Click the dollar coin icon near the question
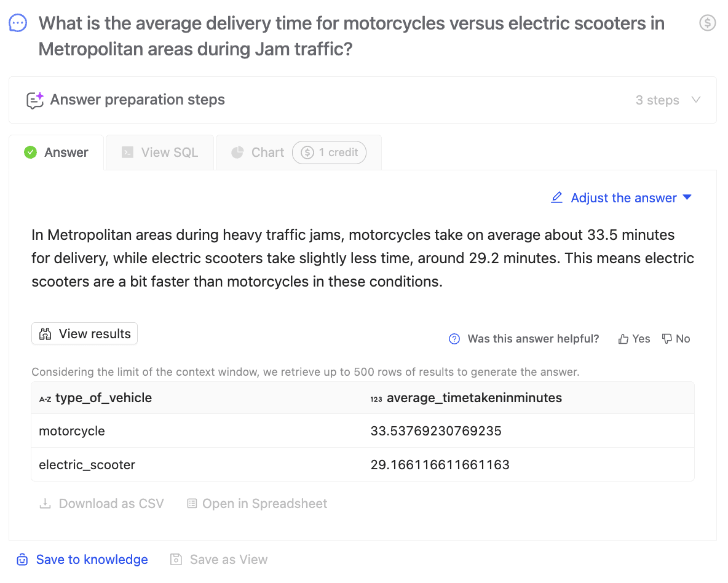The width and height of the screenshot is (728, 583). coord(708,23)
